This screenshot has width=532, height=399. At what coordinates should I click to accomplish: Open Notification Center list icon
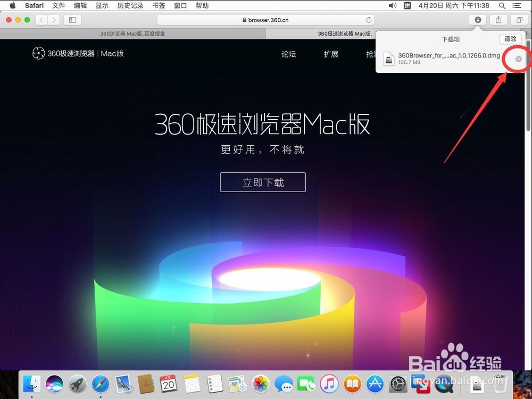tap(517, 5)
